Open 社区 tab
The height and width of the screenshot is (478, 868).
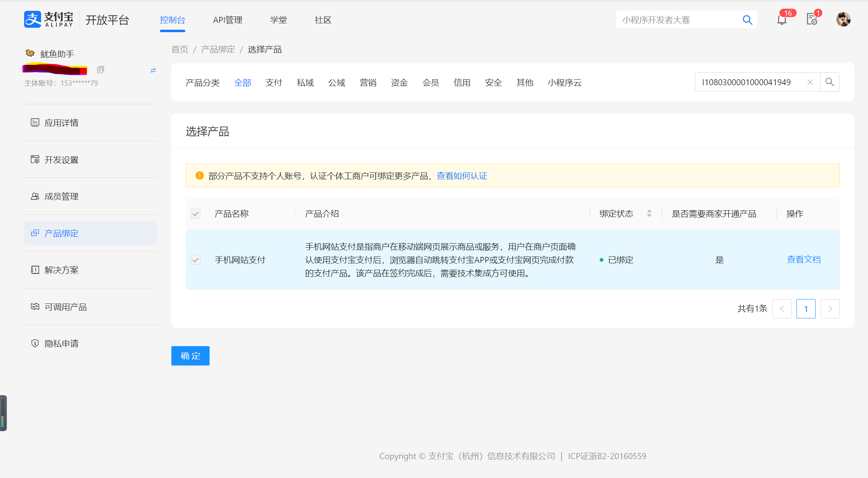pyautogui.click(x=323, y=20)
